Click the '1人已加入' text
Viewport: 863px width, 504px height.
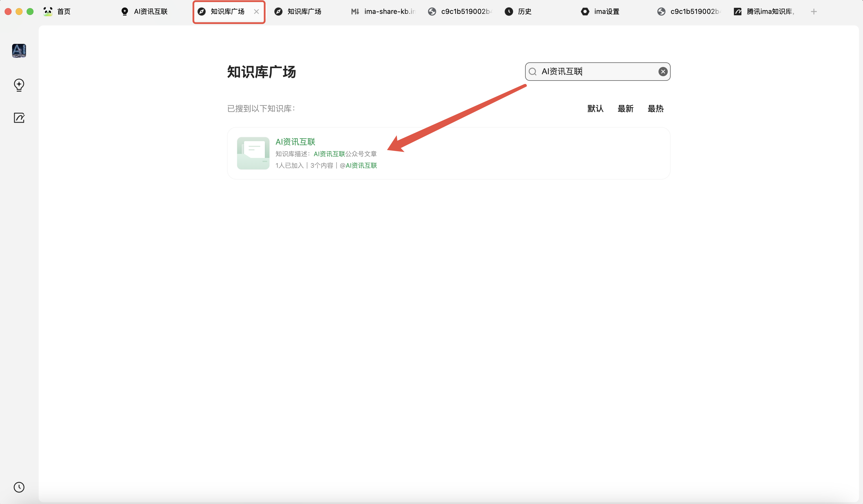tap(289, 166)
